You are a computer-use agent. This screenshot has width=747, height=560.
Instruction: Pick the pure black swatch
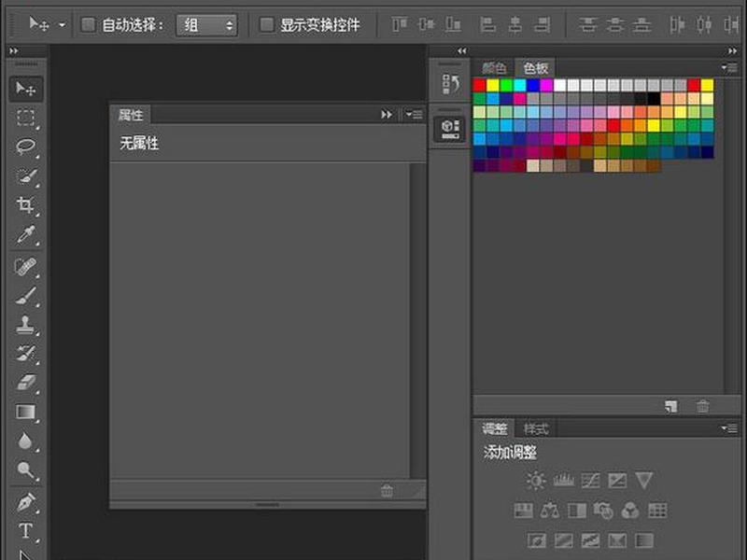[x=654, y=99]
